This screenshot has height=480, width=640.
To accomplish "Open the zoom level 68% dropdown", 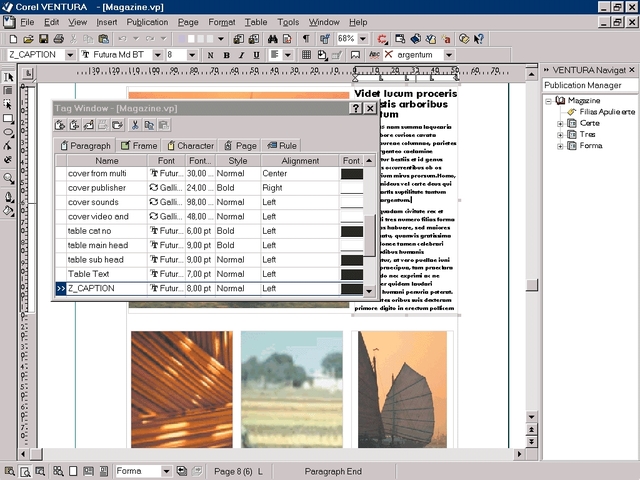I will click(363, 39).
